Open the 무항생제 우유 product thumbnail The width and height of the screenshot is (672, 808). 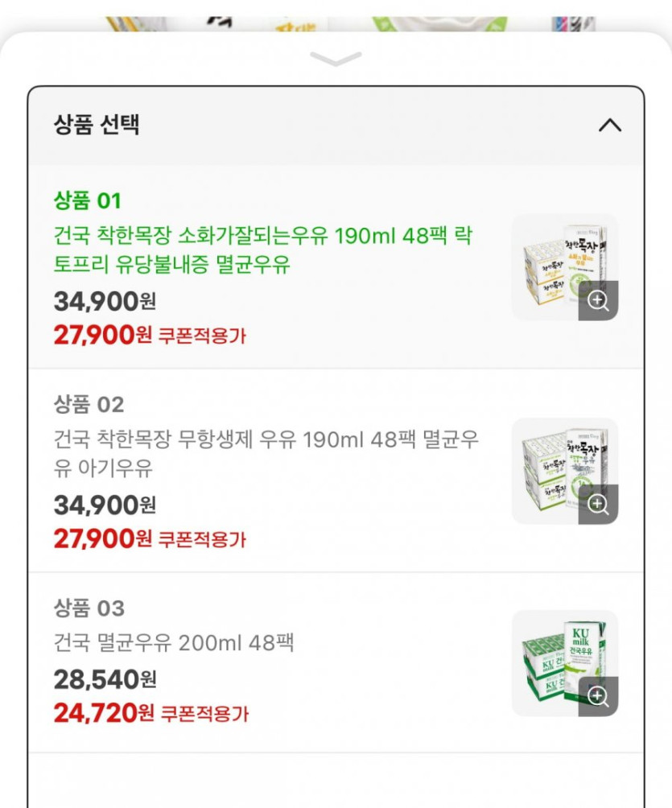(x=555, y=463)
